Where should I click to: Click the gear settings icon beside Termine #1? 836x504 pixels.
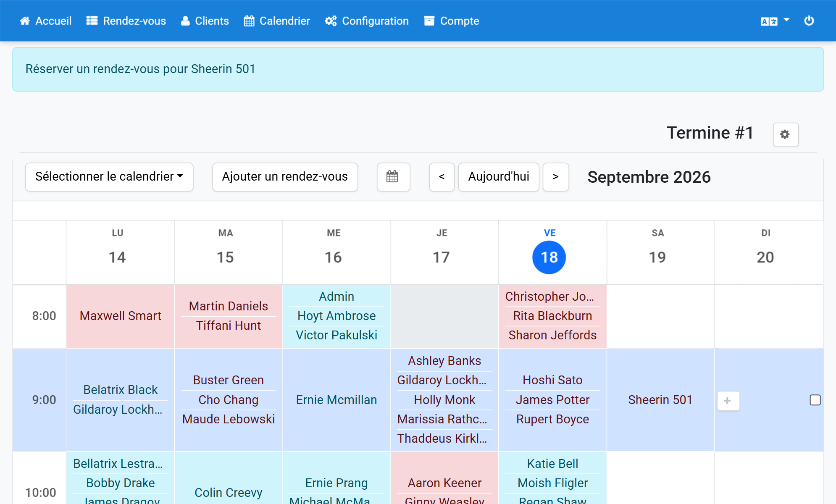pyautogui.click(x=785, y=134)
